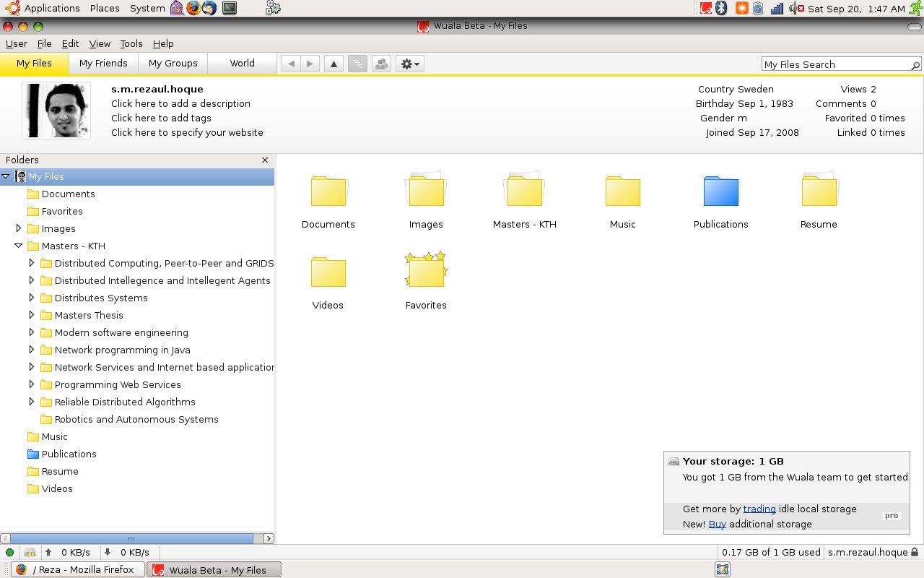The image size is (924, 578).
Task: Select Documents in the folder tree
Action: (69, 194)
